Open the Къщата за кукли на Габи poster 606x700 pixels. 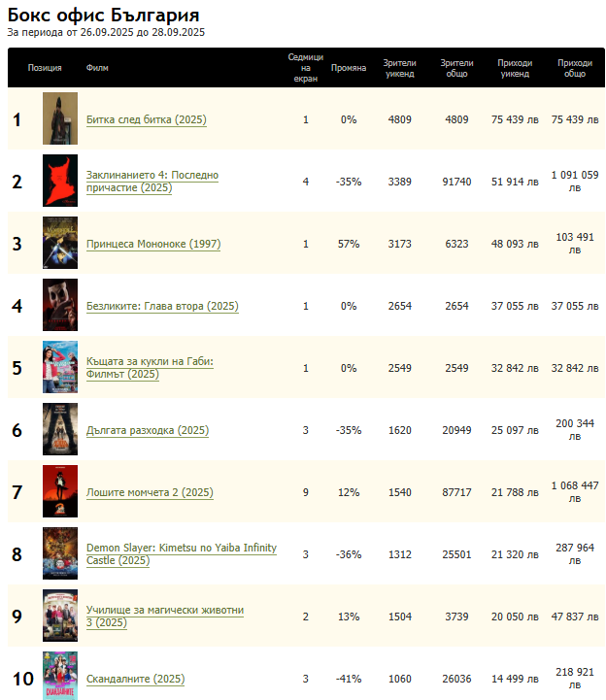[x=60, y=368]
